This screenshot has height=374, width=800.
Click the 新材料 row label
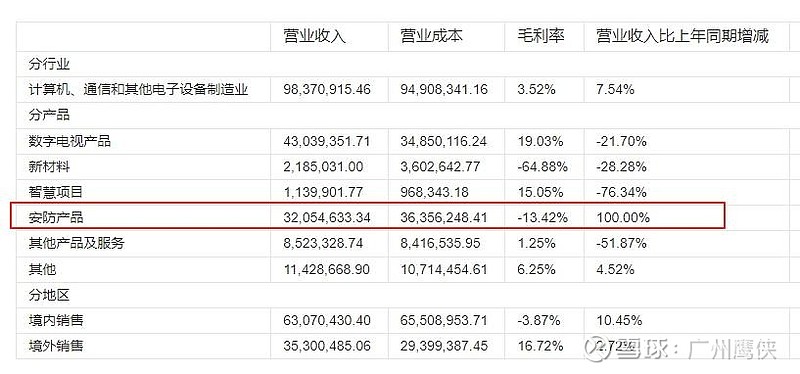tap(49, 166)
